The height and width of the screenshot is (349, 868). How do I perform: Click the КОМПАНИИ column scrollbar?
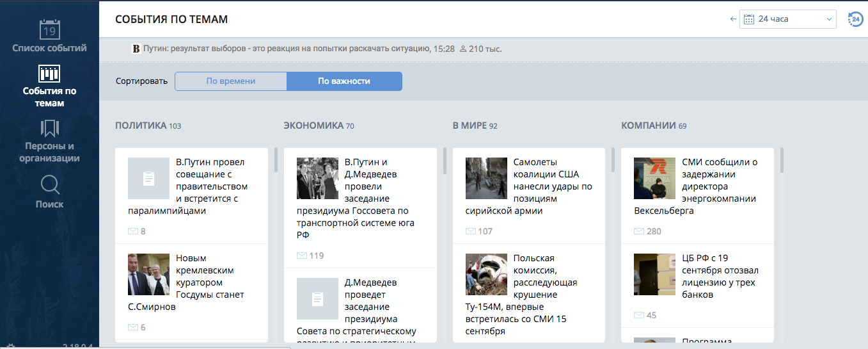782,160
